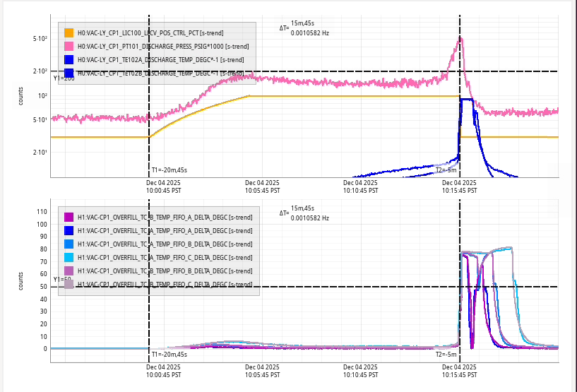577x392 pixels.
Task: Click the magenta TC_B_TEMP_FIFO_A legend swatch
Action: pyautogui.click(x=69, y=217)
